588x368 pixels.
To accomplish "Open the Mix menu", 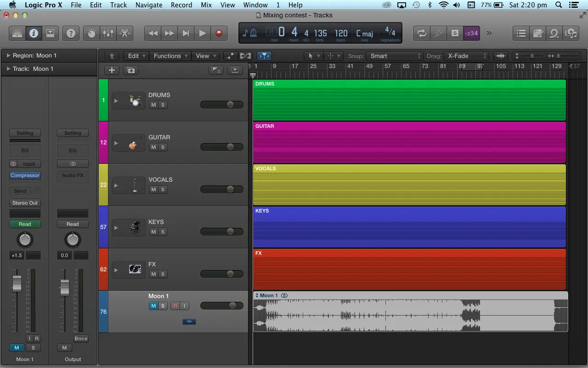I will pos(206,5).
